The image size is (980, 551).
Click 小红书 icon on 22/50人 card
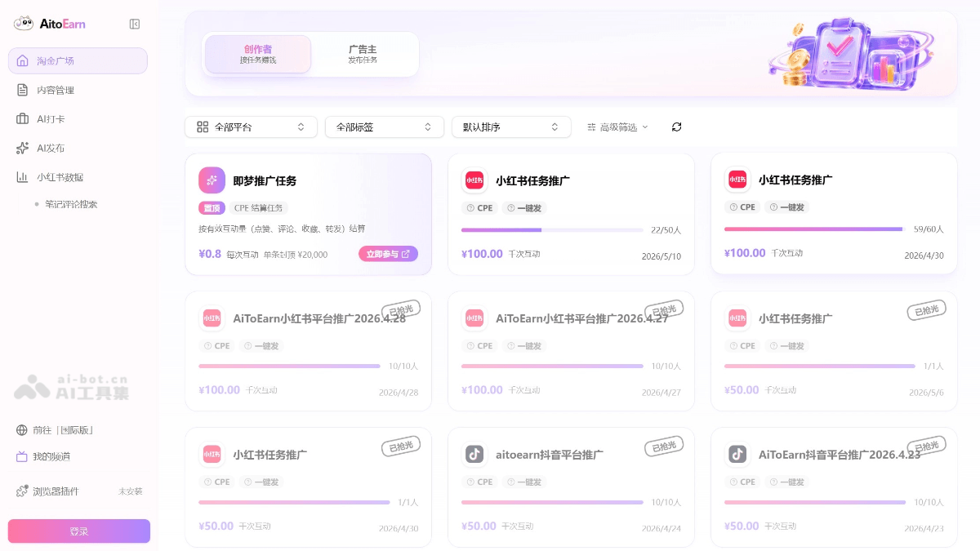point(474,180)
